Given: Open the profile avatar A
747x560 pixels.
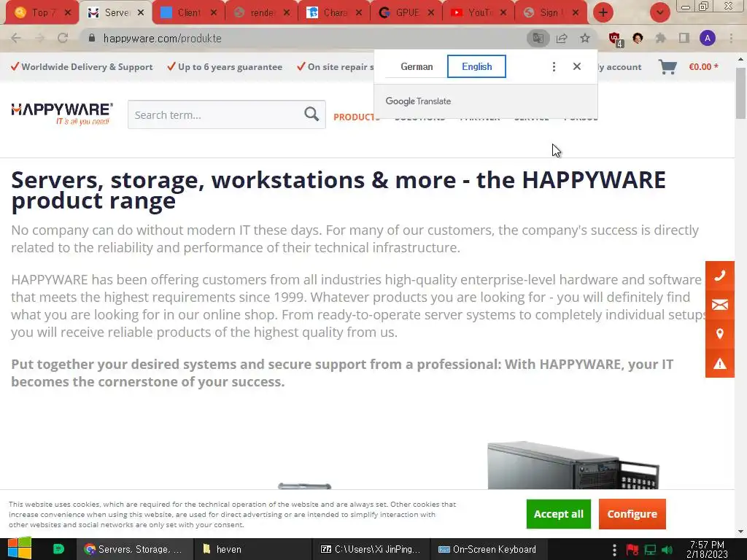Looking at the screenshot, I should 708,38.
